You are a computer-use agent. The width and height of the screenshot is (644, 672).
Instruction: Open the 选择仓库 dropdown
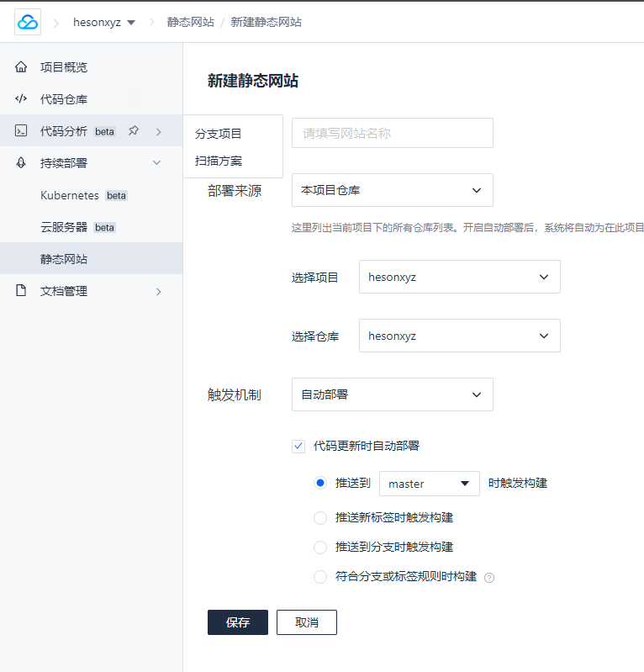(x=460, y=336)
